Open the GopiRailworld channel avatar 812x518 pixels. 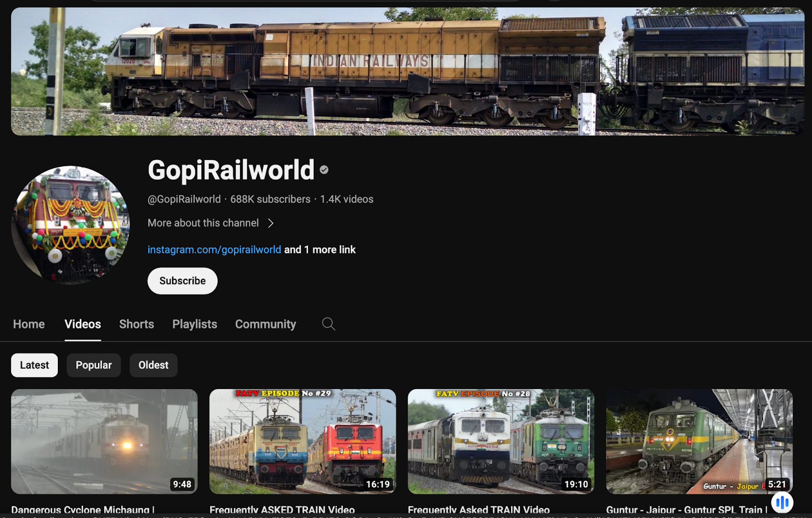71,225
